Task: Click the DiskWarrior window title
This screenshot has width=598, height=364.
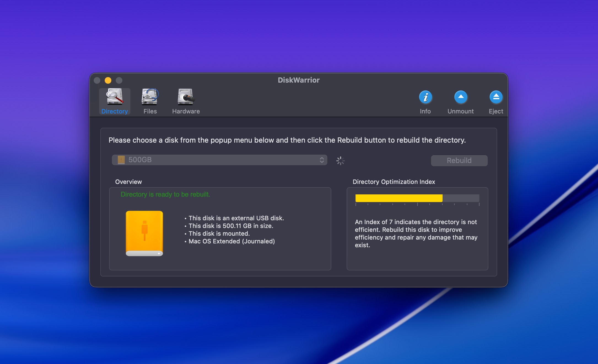Action: point(299,80)
